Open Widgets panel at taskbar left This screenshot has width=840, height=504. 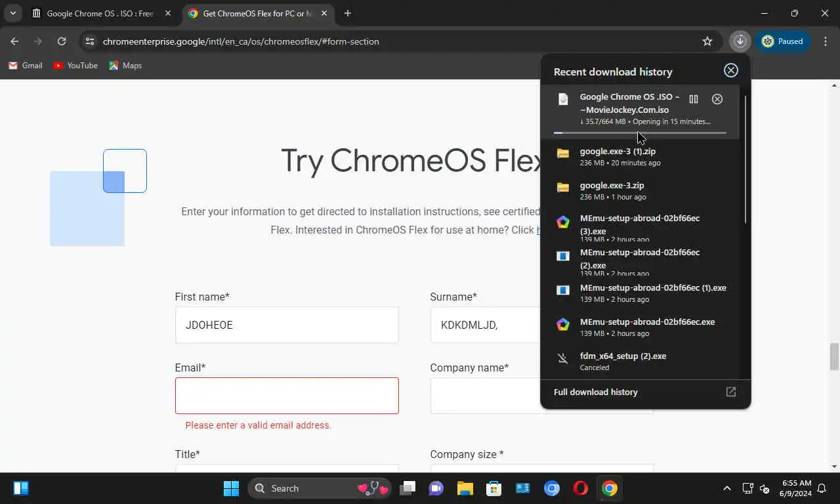[x=21, y=488]
